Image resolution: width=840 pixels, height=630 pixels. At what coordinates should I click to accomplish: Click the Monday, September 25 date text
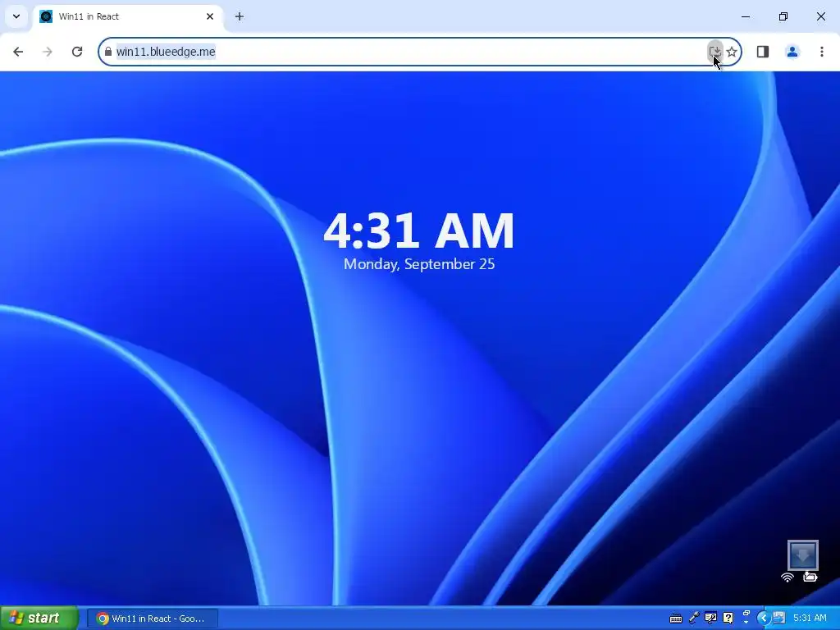(x=419, y=264)
